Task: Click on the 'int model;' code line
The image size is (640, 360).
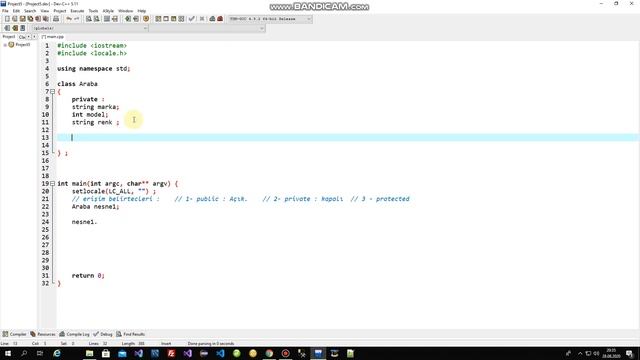Action: (x=90, y=115)
